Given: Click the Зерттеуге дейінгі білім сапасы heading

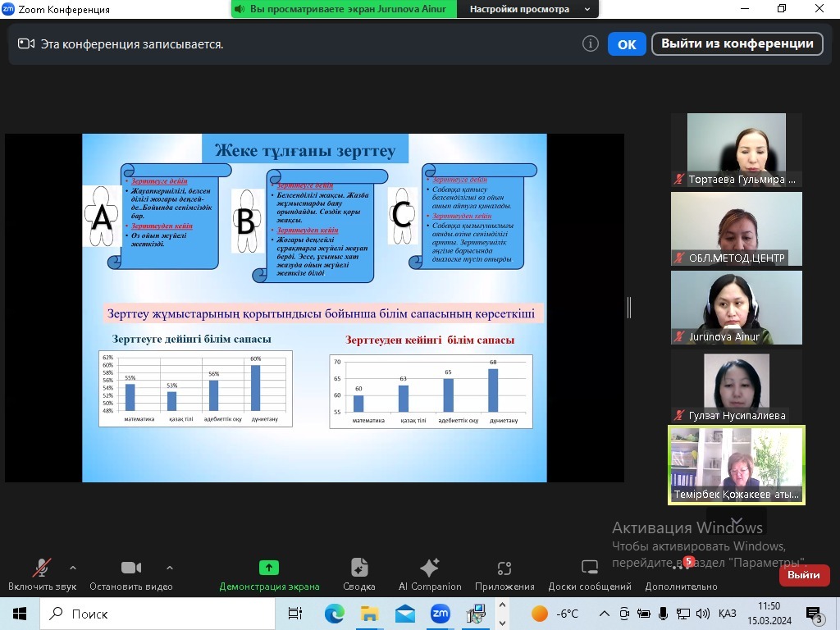Looking at the screenshot, I should coord(191,339).
